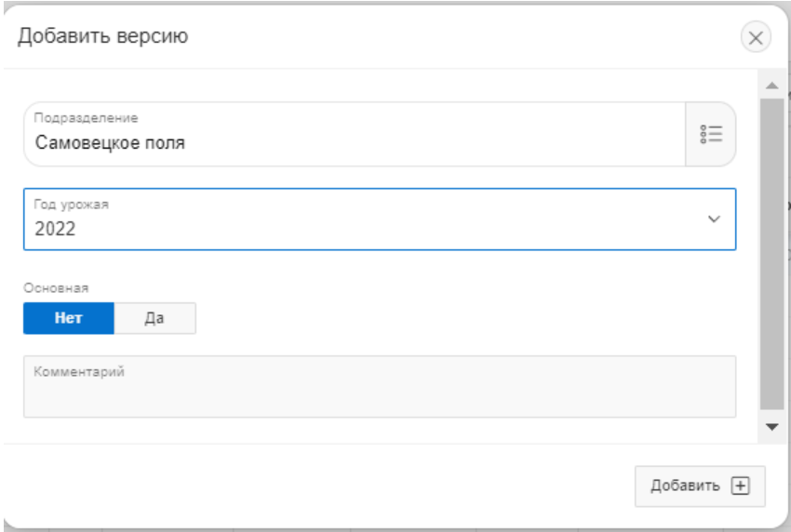This screenshot has width=791, height=532.
Task: Click the vertical scrollbar thumb
Action: 771,251
